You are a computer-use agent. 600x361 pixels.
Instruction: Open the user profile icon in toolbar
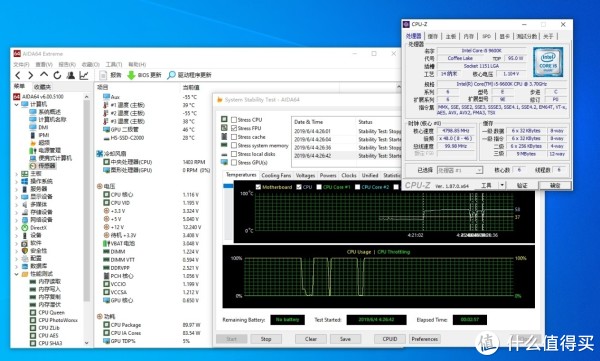pyautogui.click(x=70, y=75)
